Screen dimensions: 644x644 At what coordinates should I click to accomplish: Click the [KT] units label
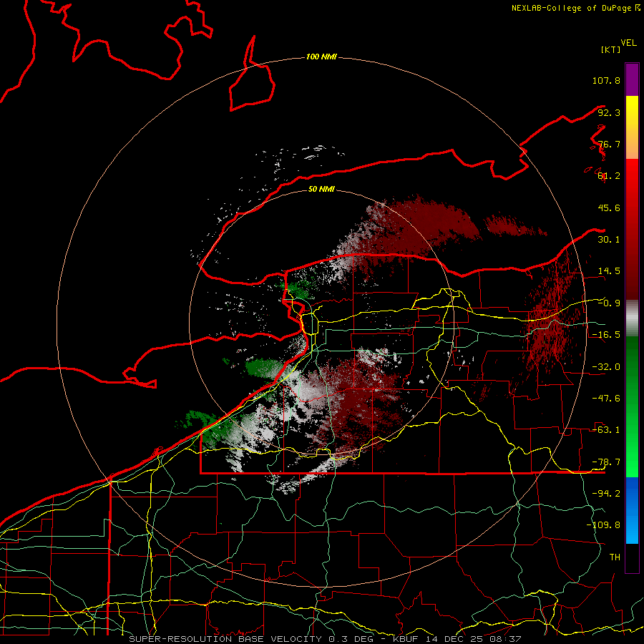coord(611,49)
